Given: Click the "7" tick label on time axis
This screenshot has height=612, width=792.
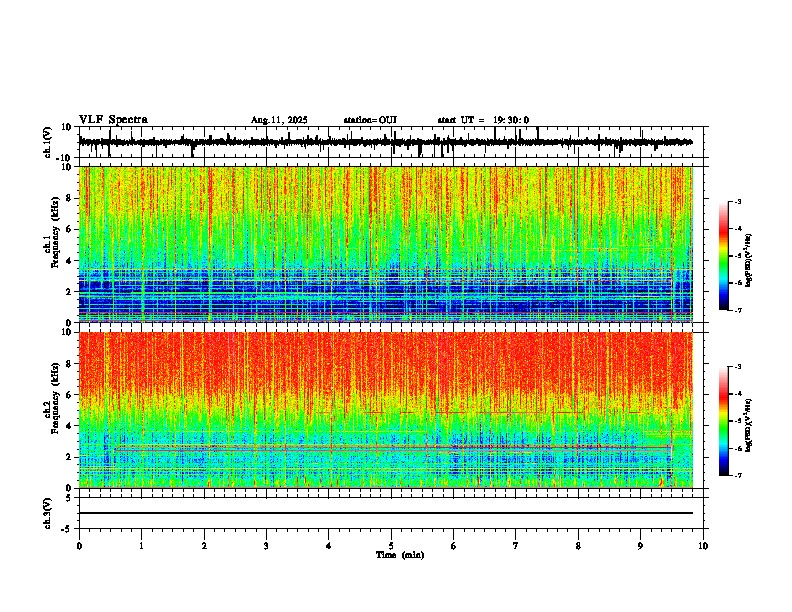Looking at the screenshot, I should (516, 546).
